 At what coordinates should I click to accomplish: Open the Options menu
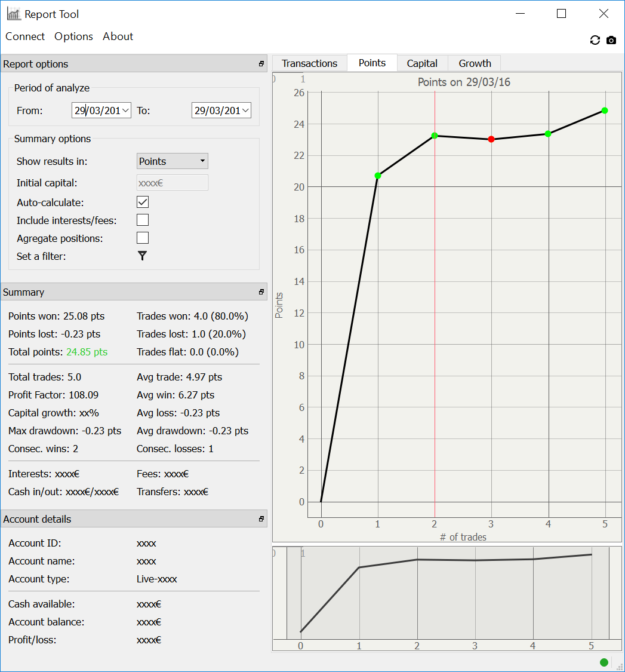click(73, 36)
